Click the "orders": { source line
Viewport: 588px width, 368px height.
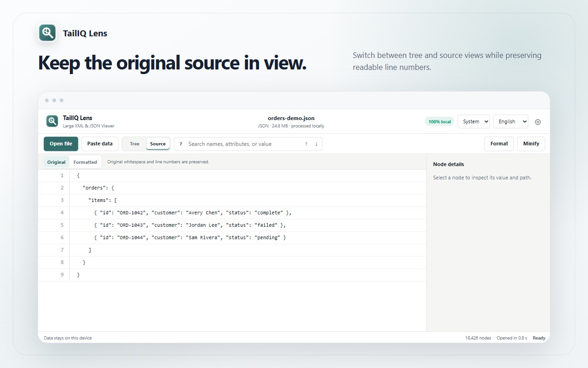[232, 188]
